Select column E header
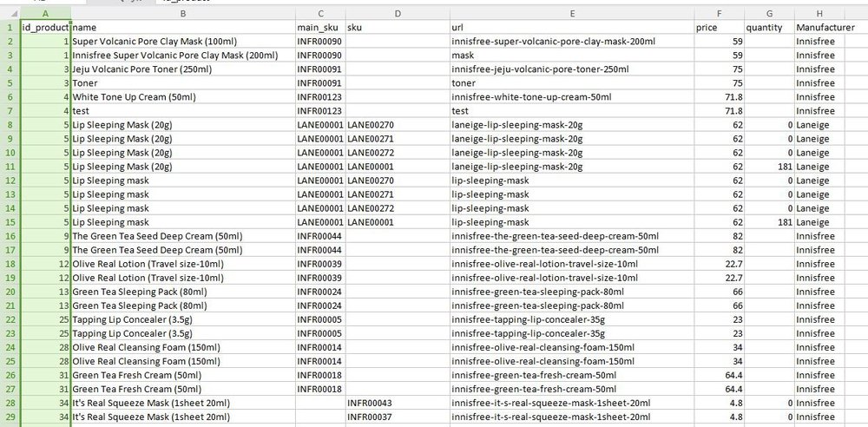 [x=572, y=13]
